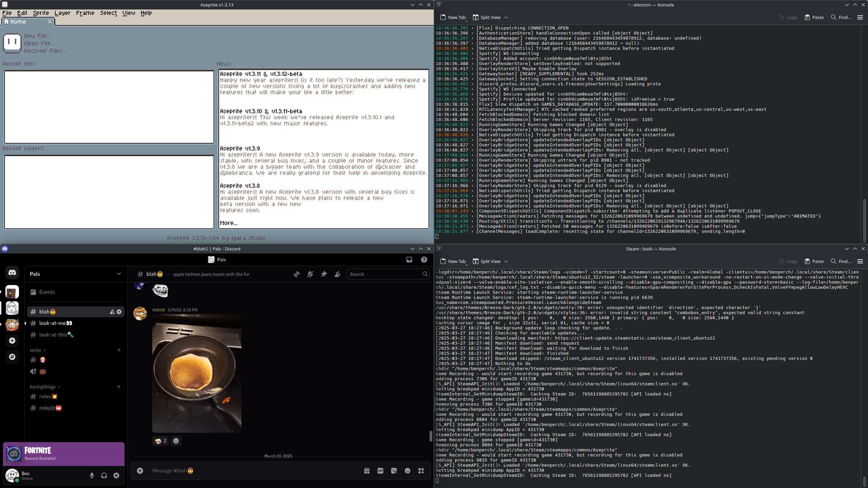Open Discord help question mark icon

pyautogui.click(x=424, y=260)
